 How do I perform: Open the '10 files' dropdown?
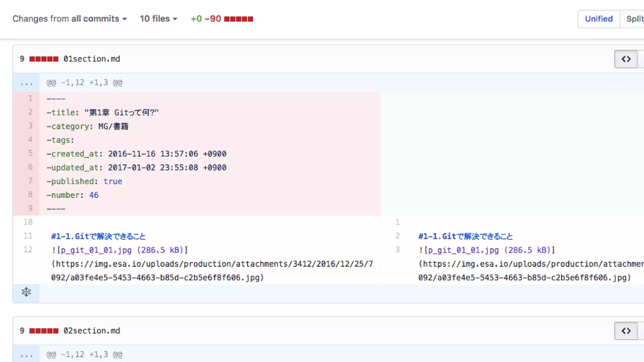click(158, 19)
